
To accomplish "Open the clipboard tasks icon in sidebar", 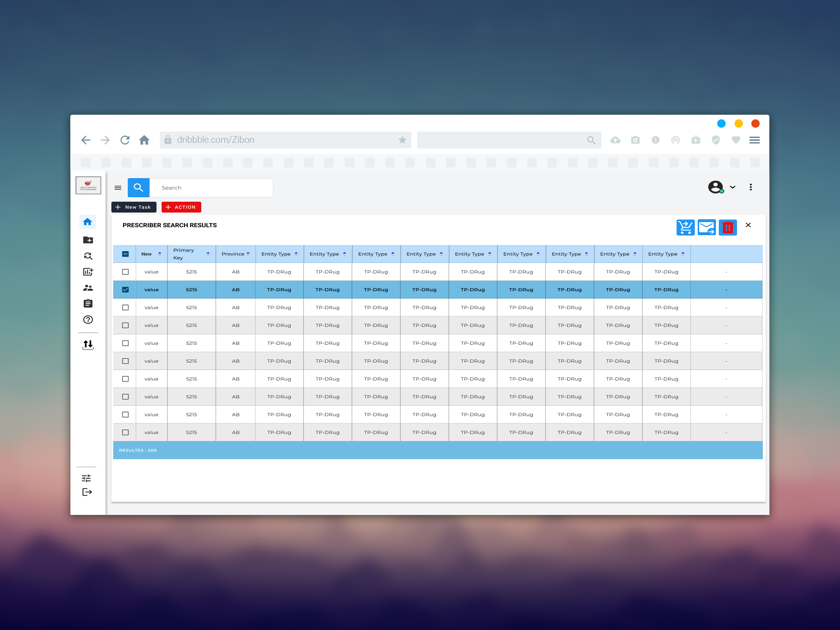I will (88, 304).
